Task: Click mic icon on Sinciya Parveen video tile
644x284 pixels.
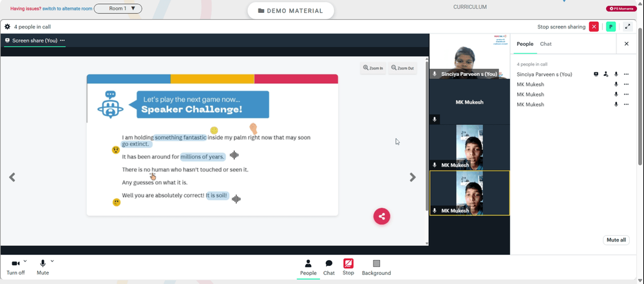Action: [x=435, y=74]
